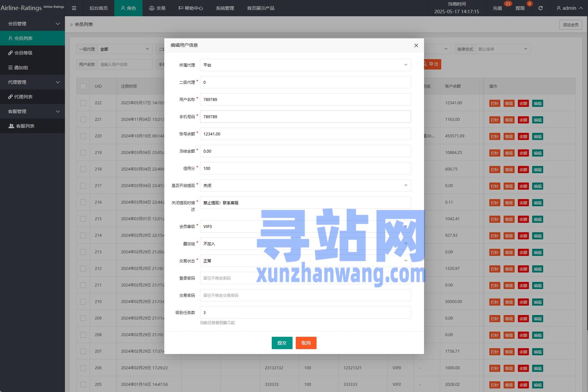This screenshot has height=392, width=588.
Task: Open 叠加组 in the sidebar
Action: click(32, 68)
